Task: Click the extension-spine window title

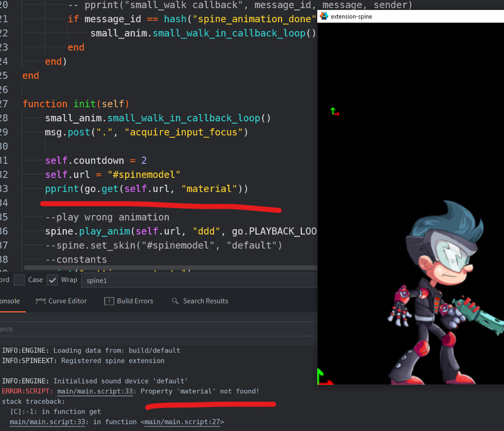Action: coord(351,16)
